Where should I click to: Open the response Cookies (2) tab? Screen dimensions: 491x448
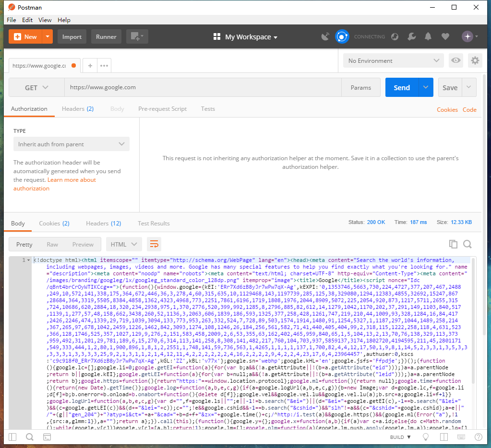click(x=54, y=224)
